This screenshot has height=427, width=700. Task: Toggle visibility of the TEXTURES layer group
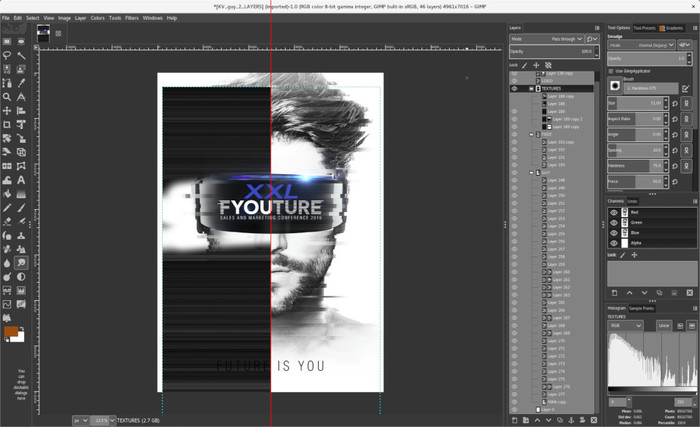pyautogui.click(x=514, y=88)
